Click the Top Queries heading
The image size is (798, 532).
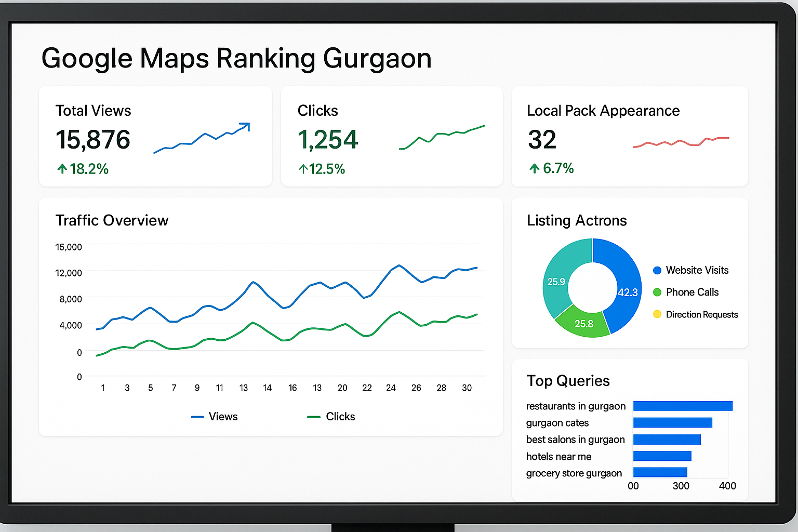pos(568,381)
